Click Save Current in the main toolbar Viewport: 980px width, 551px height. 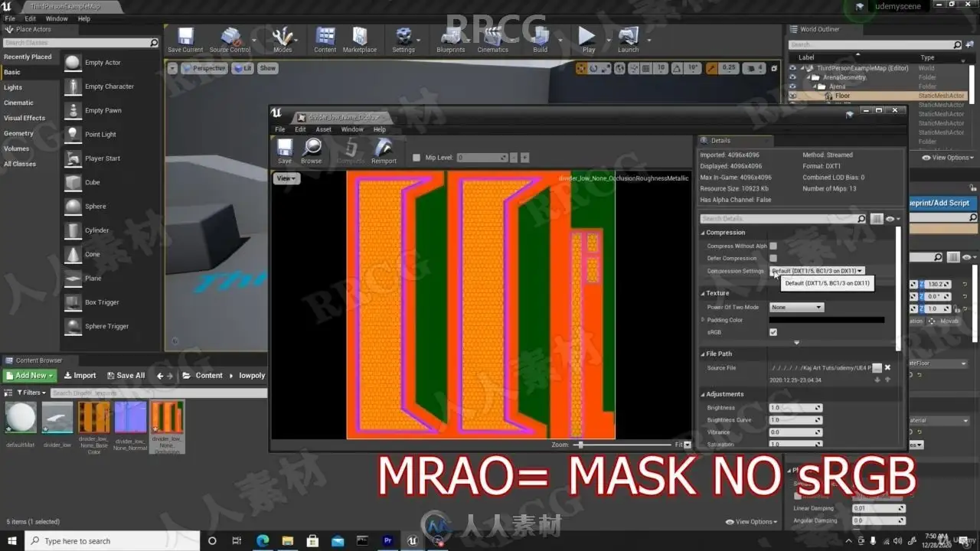click(185, 40)
